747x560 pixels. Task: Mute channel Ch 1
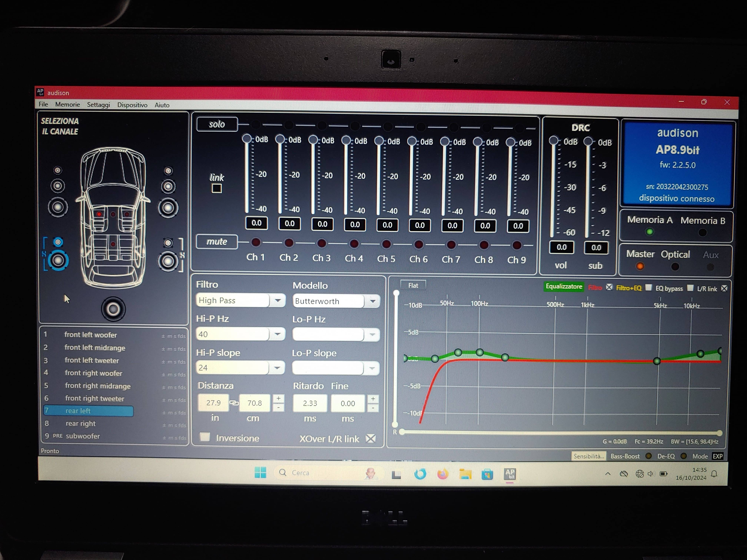pyautogui.click(x=256, y=242)
